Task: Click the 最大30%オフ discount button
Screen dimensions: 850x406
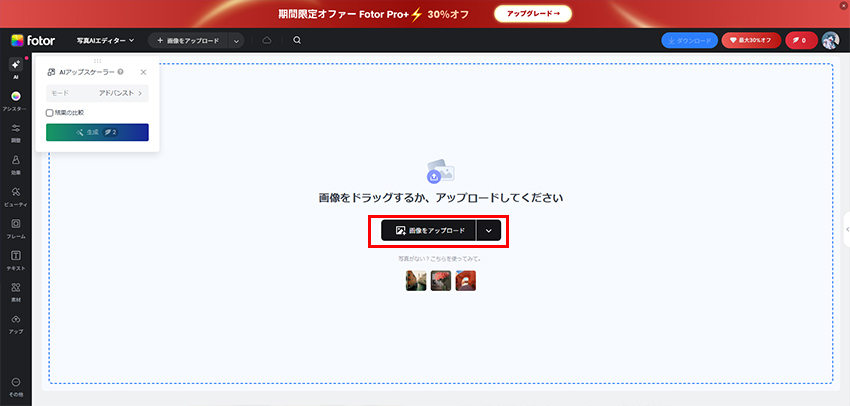Action: [x=751, y=41]
